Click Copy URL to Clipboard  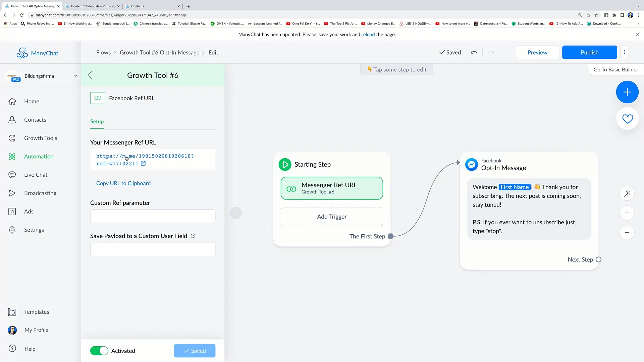click(x=123, y=183)
